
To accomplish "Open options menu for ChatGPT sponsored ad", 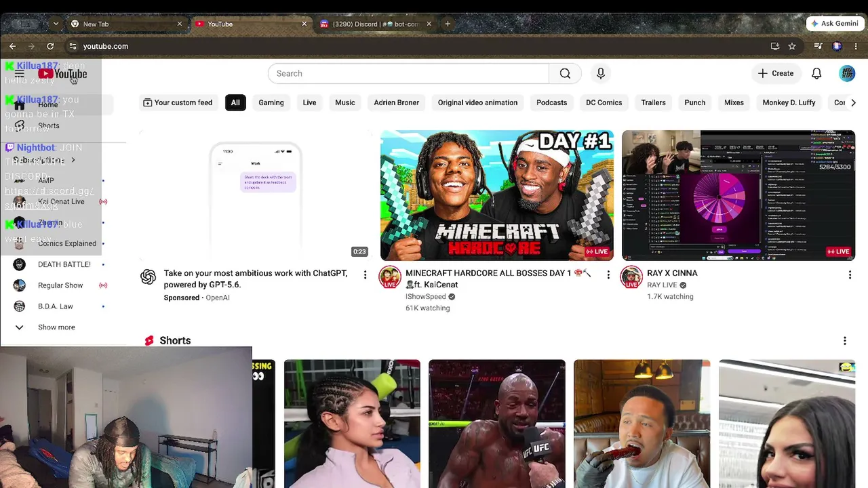I will click(x=365, y=274).
